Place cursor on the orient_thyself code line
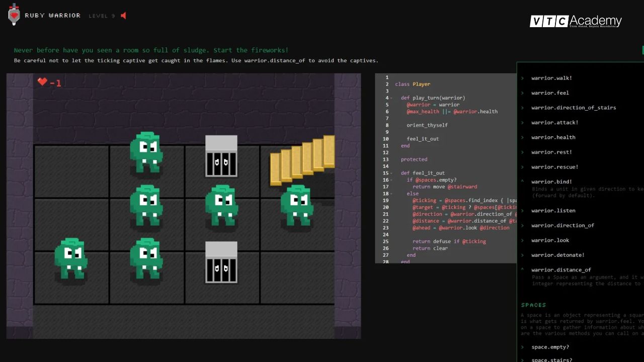The image size is (644, 362). click(x=427, y=125)
